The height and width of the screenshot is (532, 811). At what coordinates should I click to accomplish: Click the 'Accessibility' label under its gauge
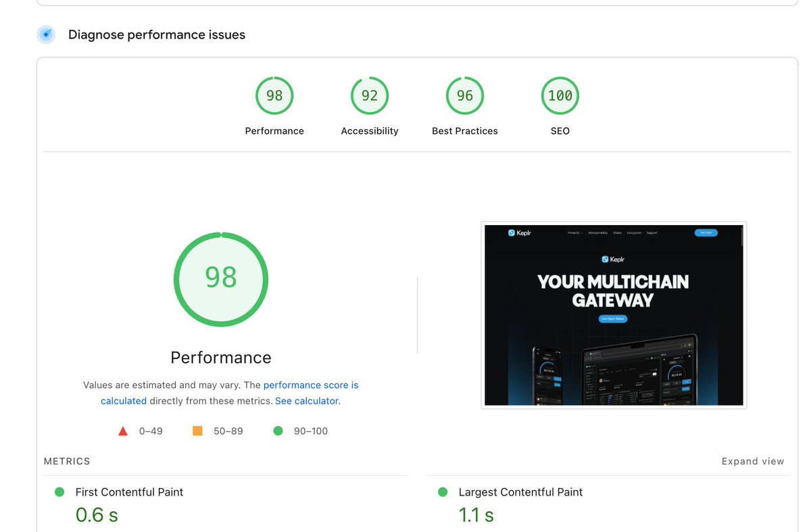[370, 131]
